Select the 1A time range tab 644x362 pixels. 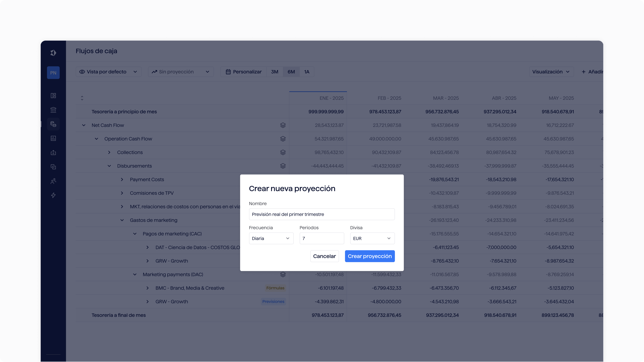307,72
